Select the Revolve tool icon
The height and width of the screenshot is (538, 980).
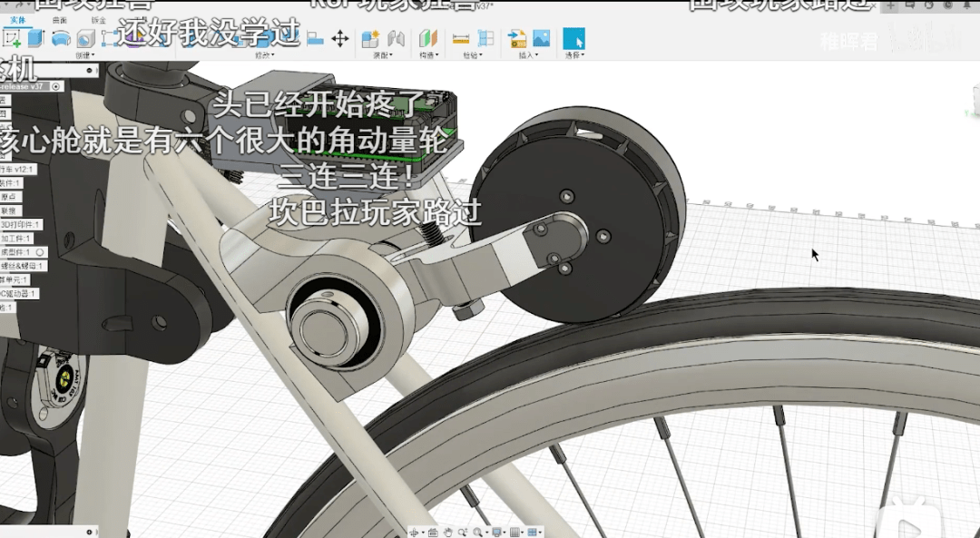point(61,38)
